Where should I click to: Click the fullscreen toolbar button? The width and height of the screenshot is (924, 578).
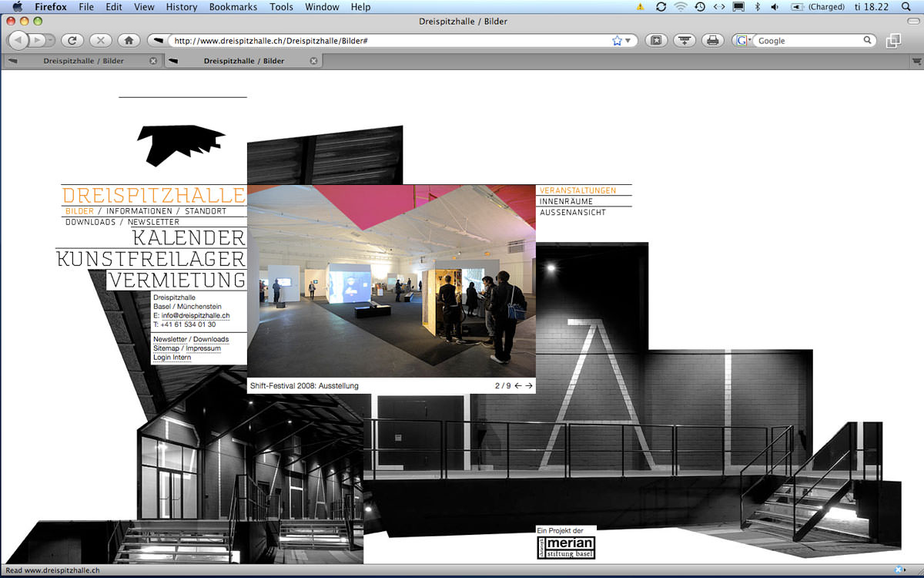[655, 40]
